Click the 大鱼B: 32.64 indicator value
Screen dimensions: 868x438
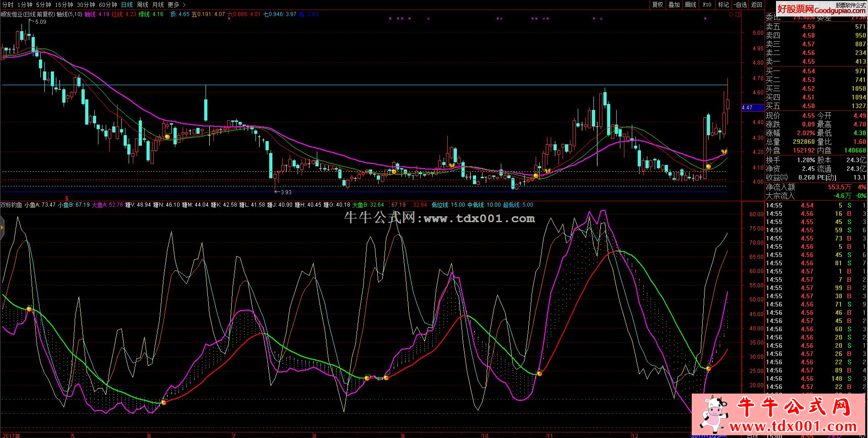368,205
